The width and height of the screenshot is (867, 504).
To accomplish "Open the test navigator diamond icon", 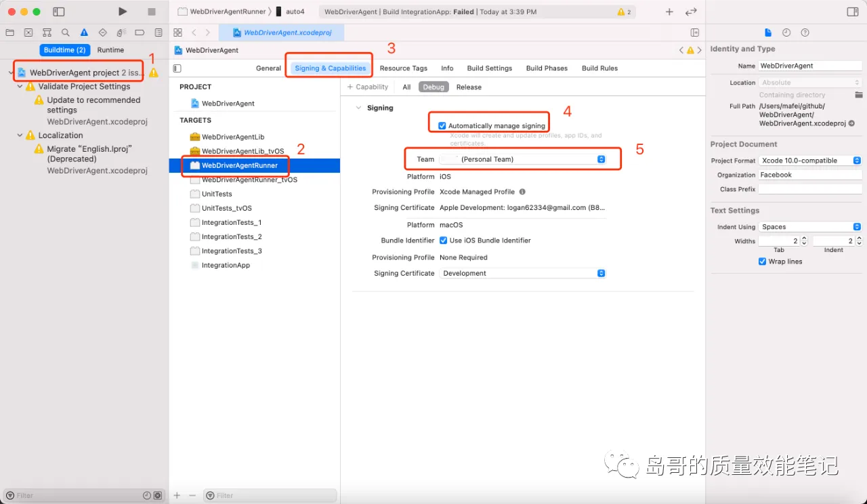I will 103,33.
